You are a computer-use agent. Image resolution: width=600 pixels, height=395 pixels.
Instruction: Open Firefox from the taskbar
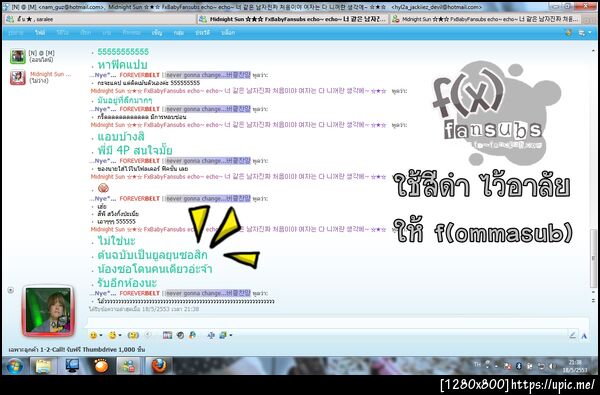tap(159, 366)
